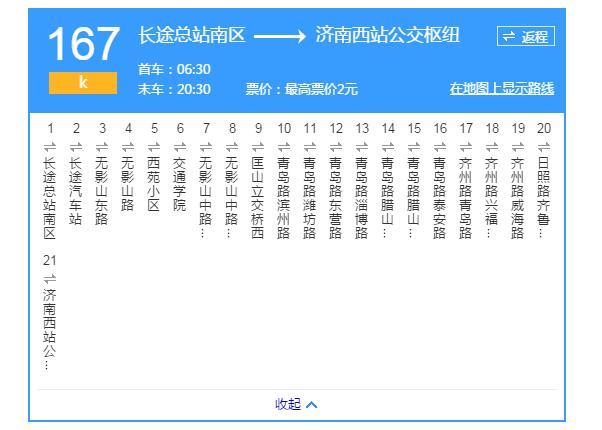The image size is (602, 430).
Task: Click transfer arrows icon above stop 11
Action: pos(310,147)
